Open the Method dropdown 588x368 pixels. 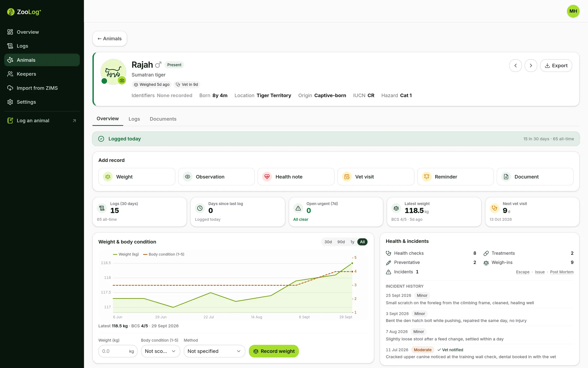(214, 351)
